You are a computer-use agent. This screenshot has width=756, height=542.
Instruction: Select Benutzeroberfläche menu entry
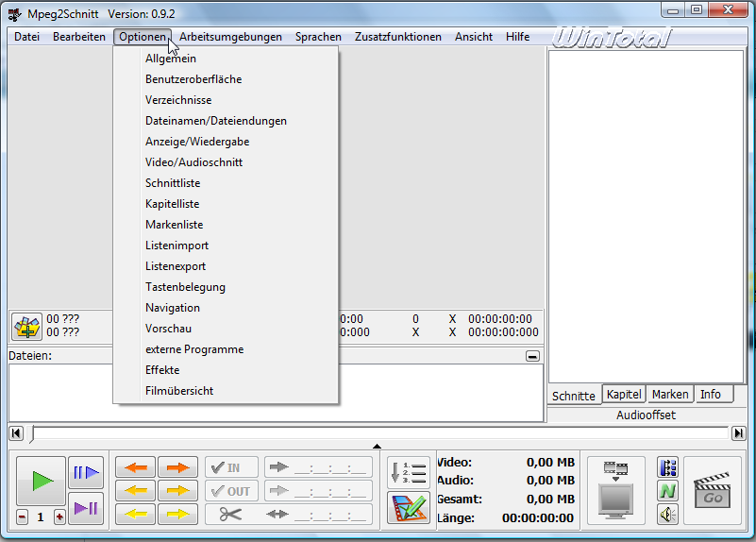click(226, 79)
